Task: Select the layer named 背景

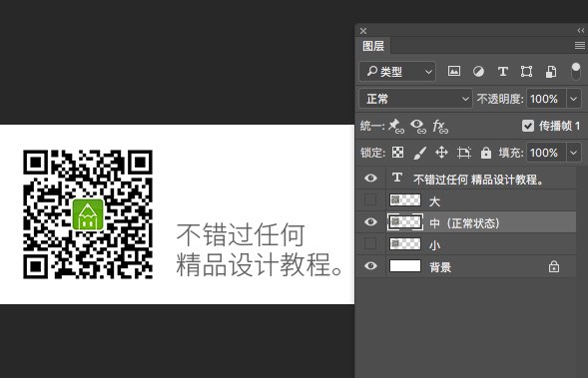Action: click(440, 267)
